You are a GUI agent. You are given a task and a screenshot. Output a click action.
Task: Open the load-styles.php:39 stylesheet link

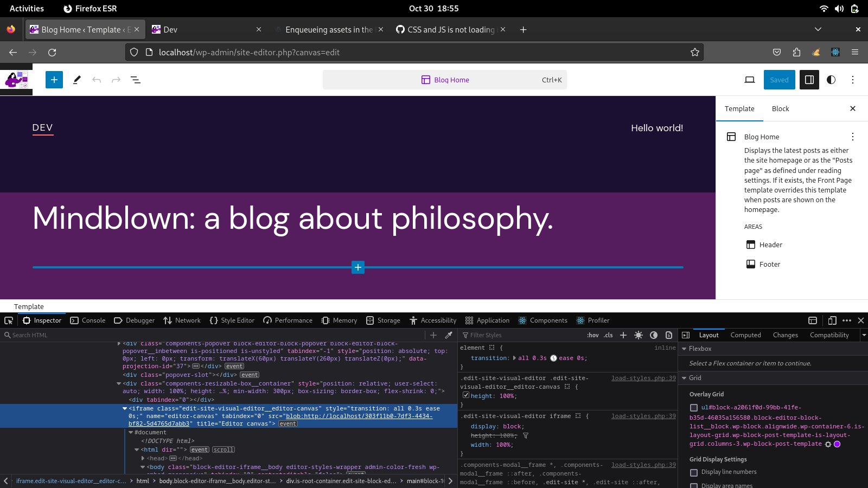(643, 378)
